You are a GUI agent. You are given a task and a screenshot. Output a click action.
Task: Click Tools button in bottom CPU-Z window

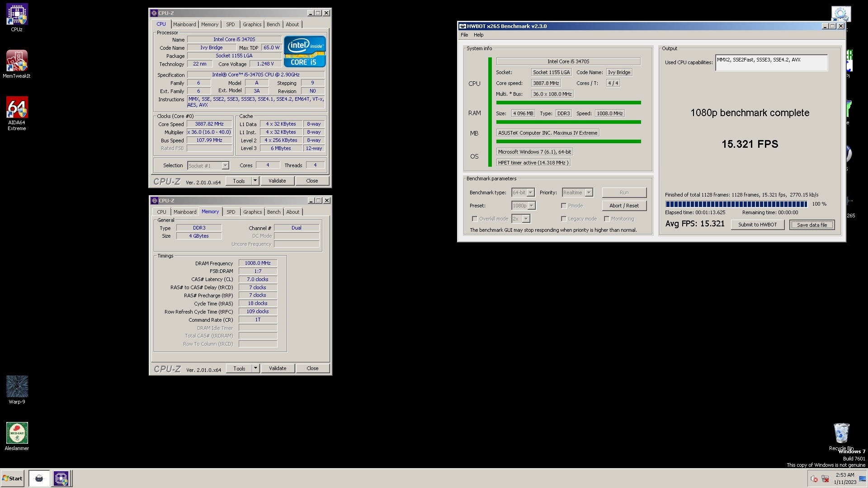[239, 368]
